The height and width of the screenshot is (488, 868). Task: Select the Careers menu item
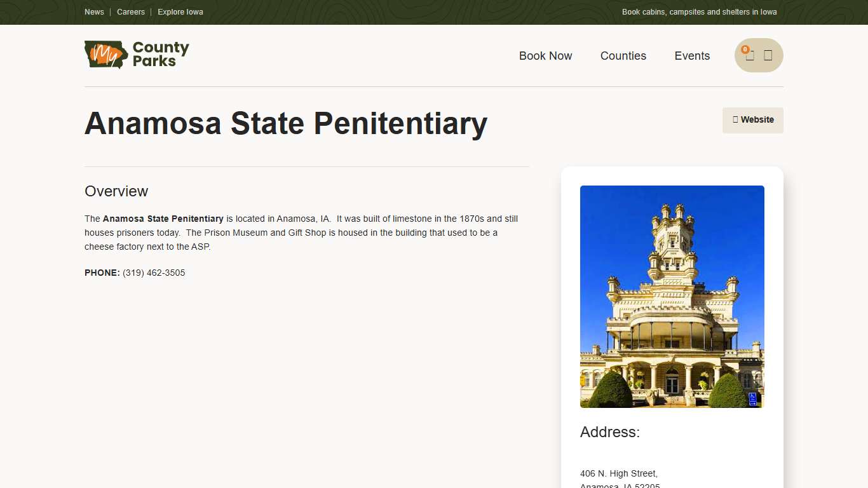pos(131,11)
